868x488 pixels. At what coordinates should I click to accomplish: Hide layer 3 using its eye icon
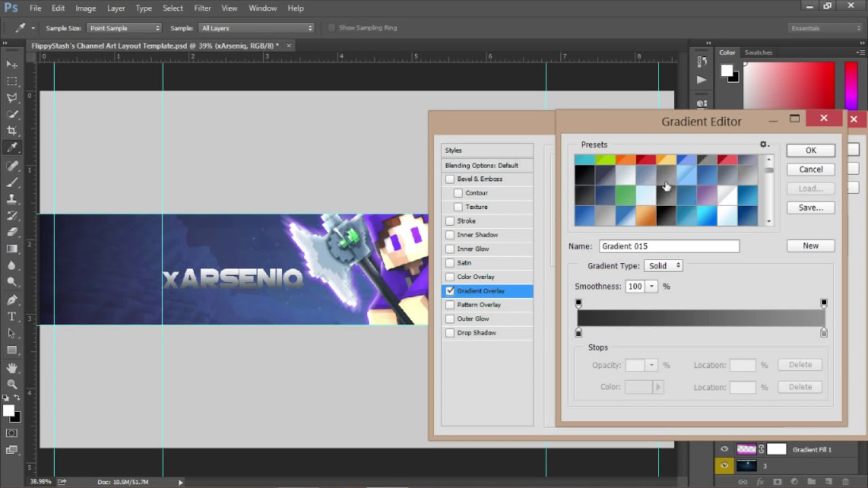724,466
